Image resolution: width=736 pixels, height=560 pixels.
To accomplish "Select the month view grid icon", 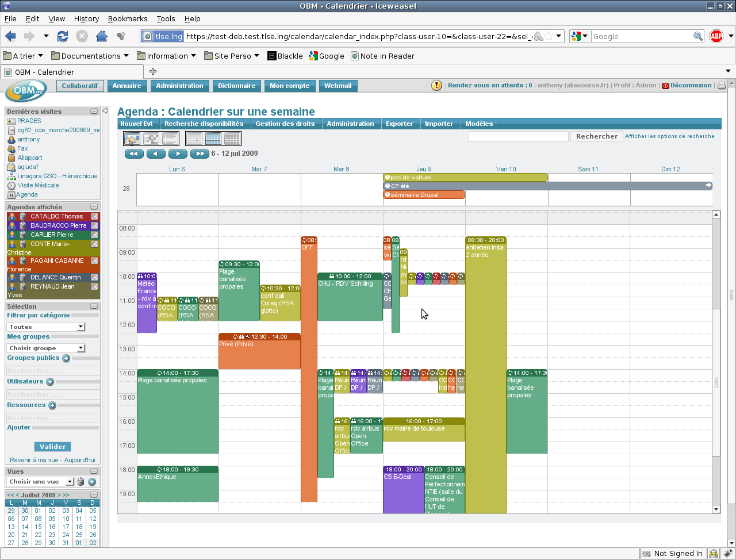I will click(232, 139).
